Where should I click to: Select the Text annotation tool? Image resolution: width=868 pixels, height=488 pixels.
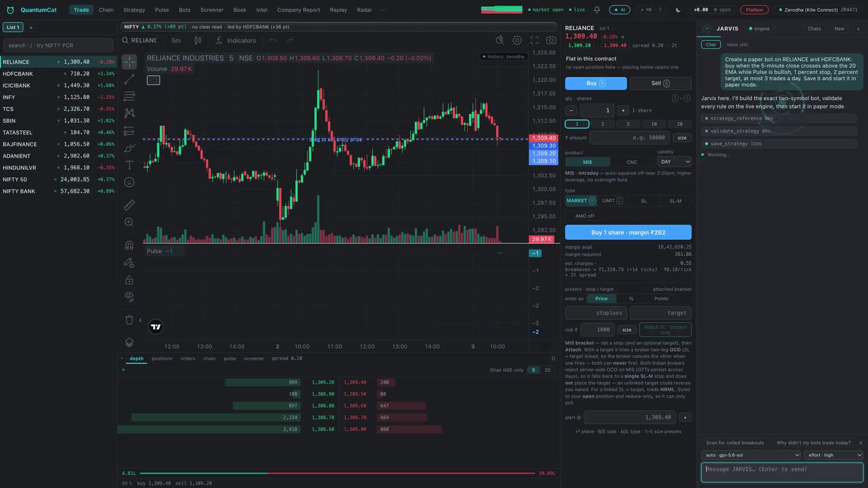click(129, 165)
